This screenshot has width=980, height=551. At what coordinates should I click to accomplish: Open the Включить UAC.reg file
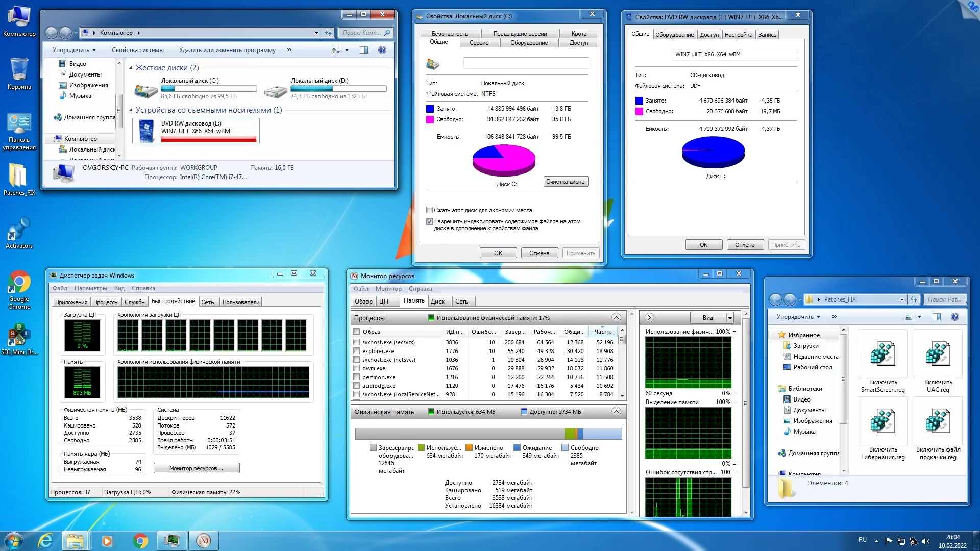point(938,355)
